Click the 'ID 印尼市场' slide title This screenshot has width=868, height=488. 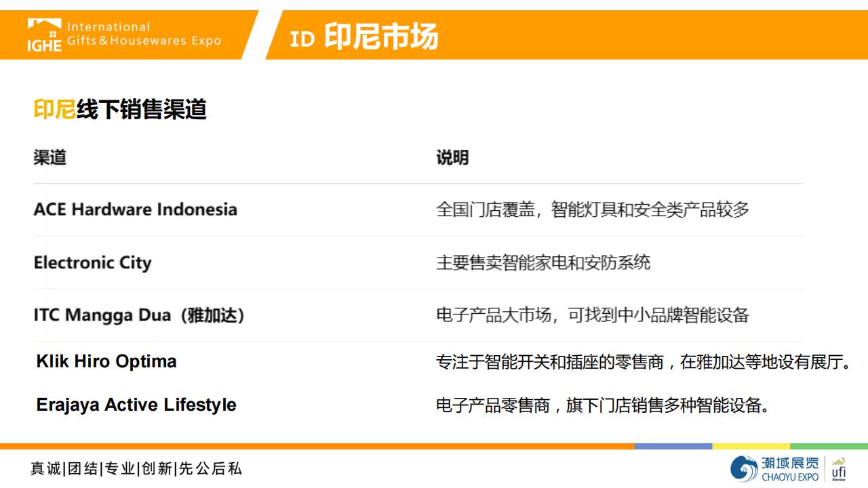point(364,37)
